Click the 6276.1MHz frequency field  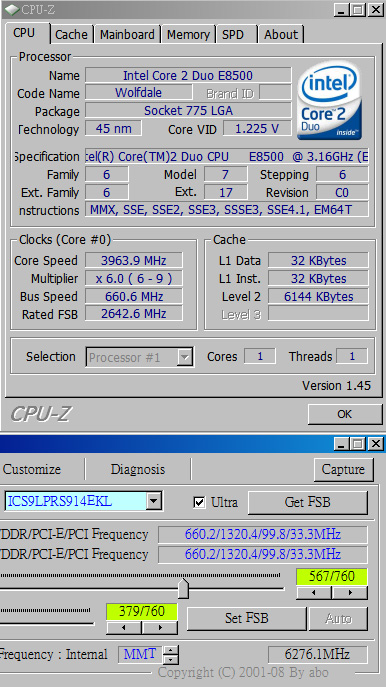(x=318, y=655)
